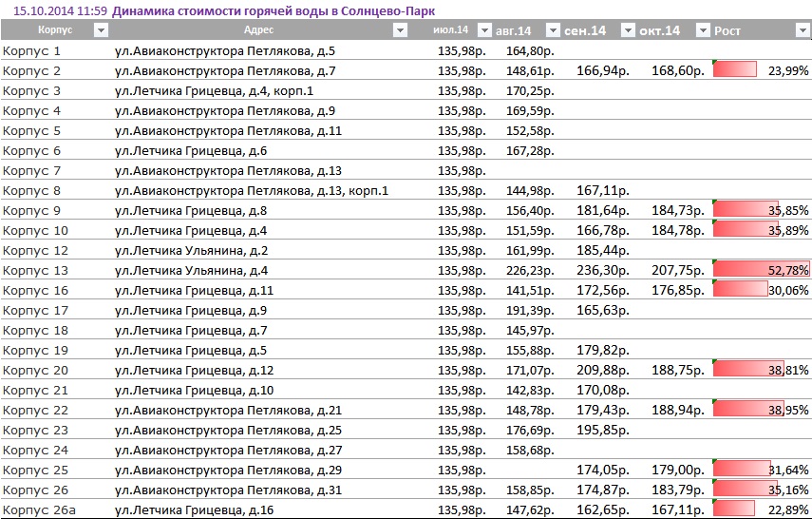Select address ул.Авиаконструктора Петлякова, д.13, корп.1
The height and width of the screenshot is (519, 812).
251,191
